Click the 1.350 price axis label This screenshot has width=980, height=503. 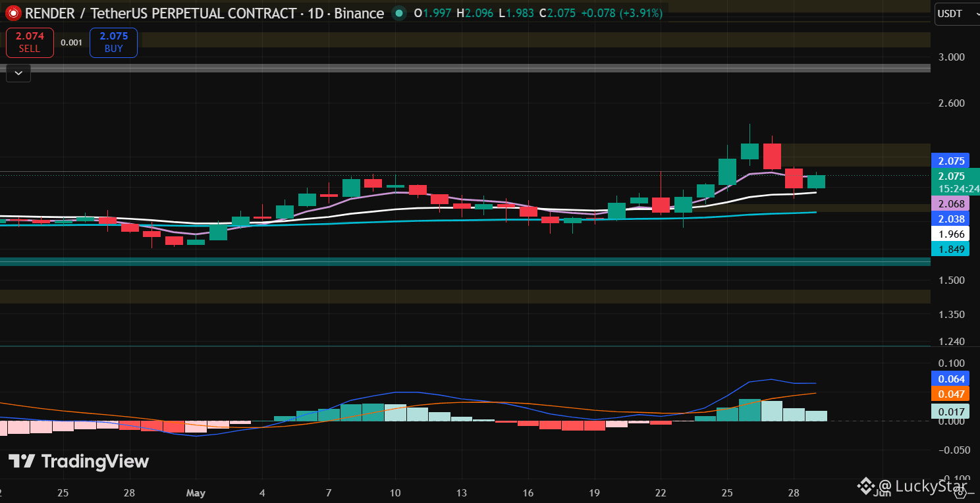tap(951, 315)
